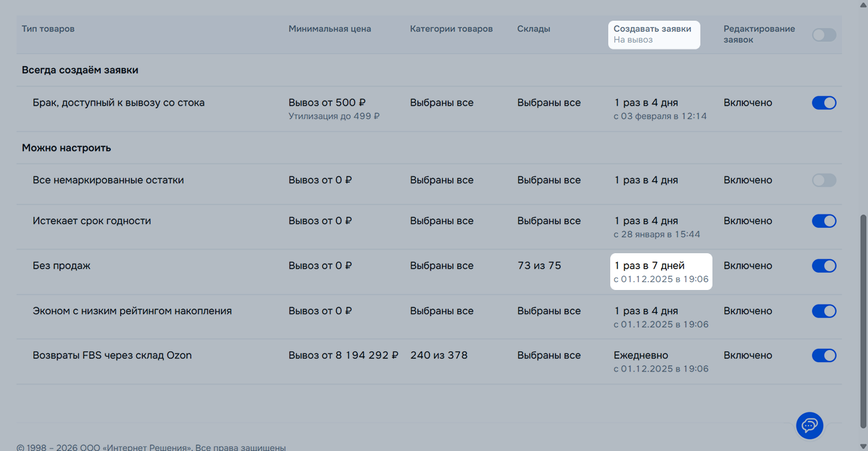868x451 pixels.
Task: Click the Минимальная цена column header
Action: 329,29
